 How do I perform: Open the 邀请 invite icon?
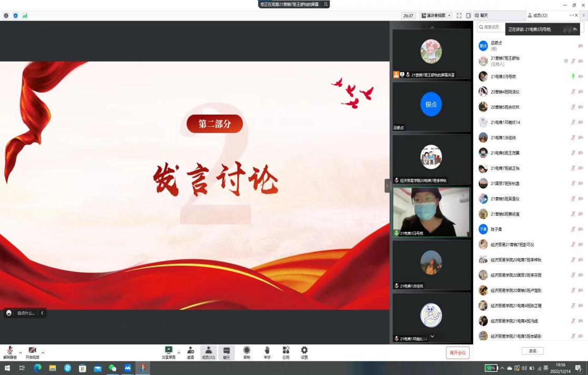click(x=190, y=350)
